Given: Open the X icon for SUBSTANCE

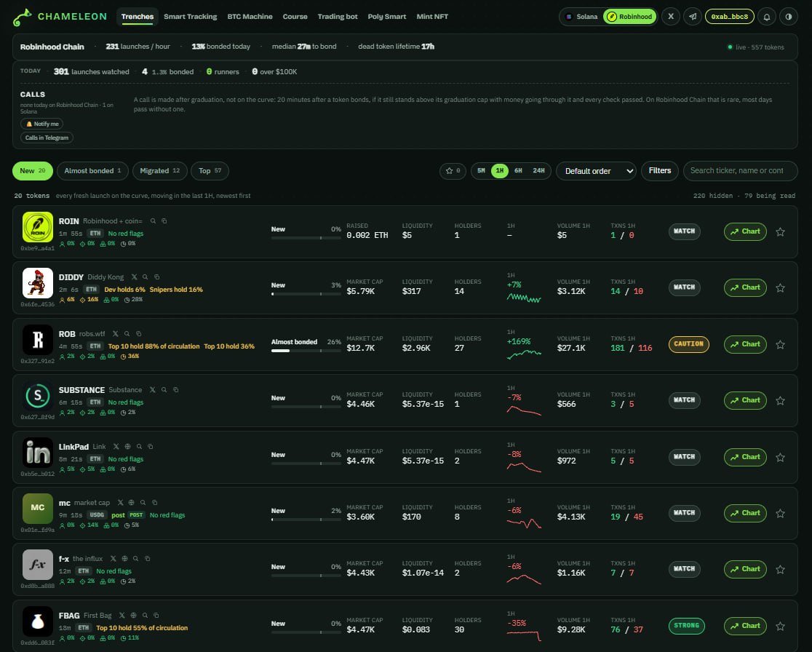Looking at the screenshot, I should click(x=152, y=390).
